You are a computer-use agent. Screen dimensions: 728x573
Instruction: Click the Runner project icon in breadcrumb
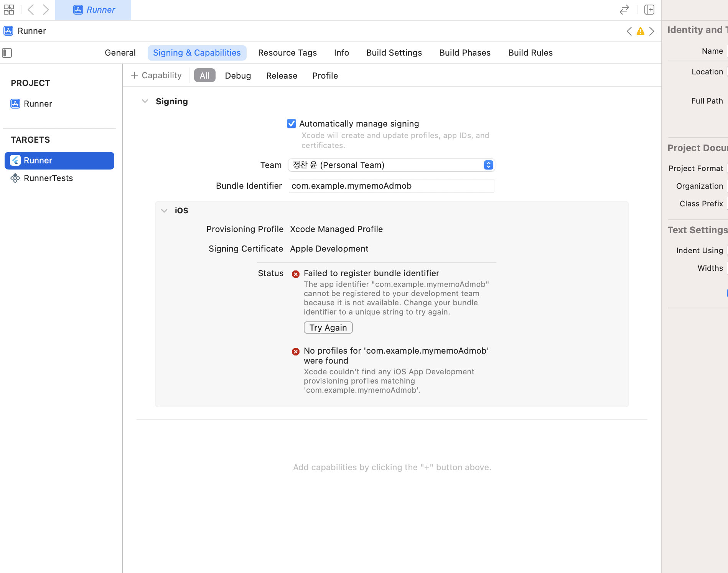pyautogui.click(x=8, y=31)
